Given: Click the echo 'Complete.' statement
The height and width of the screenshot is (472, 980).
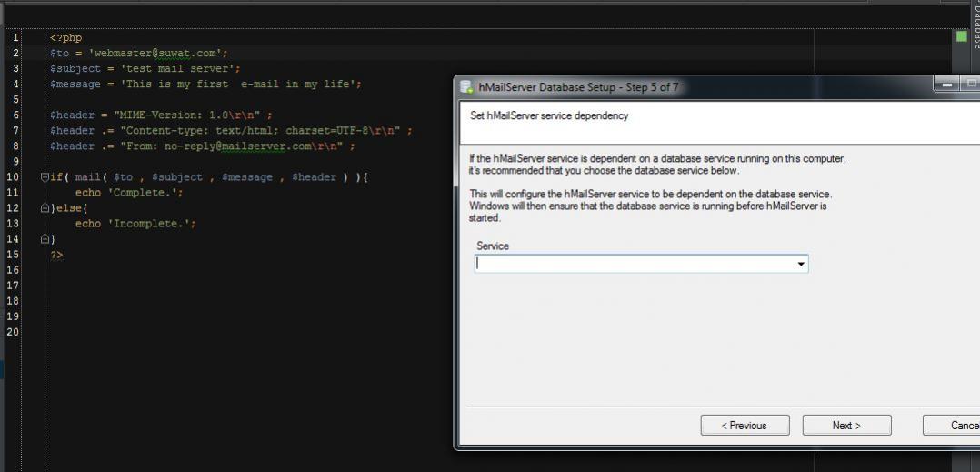Looking at the screenshot, I should 129,193.
